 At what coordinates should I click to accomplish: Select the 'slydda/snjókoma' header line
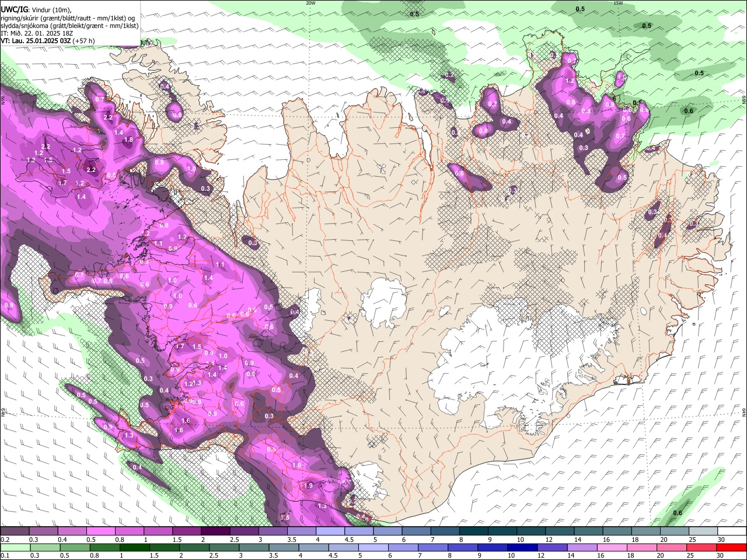pyautogui.click(x=69, y=26)
